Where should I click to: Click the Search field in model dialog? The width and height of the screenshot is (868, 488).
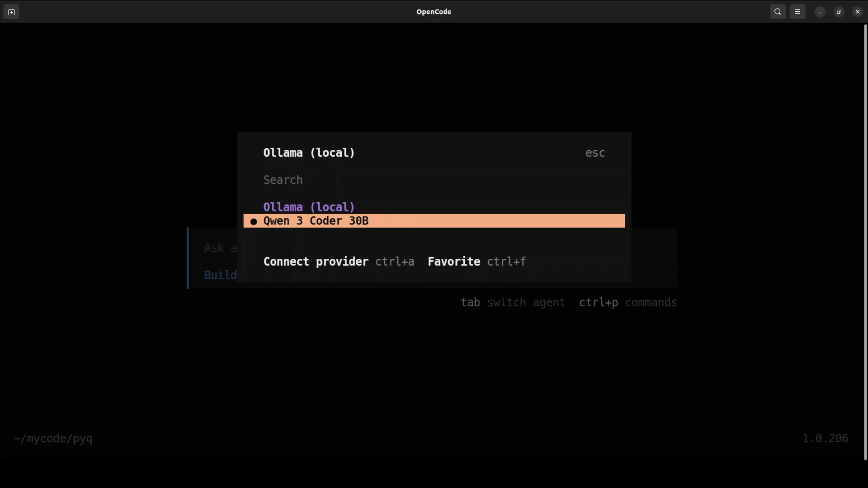283,180
